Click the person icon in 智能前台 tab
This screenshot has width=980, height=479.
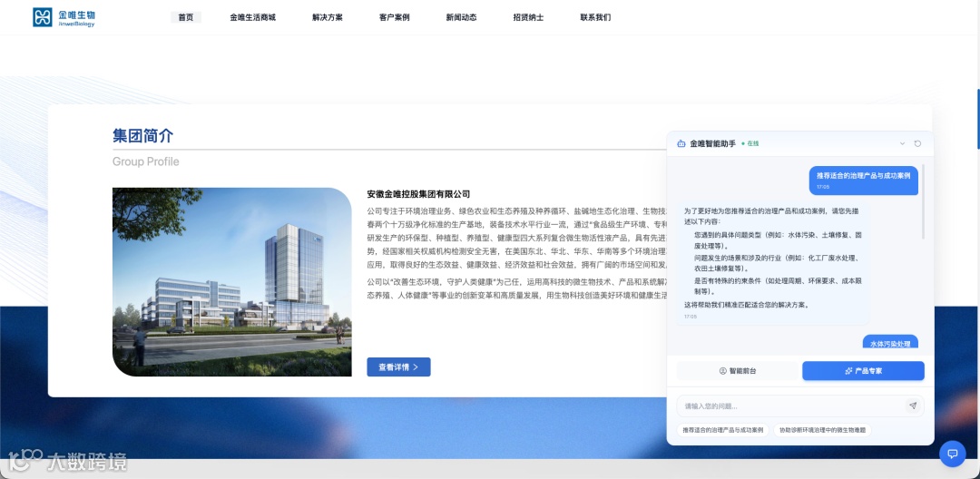[x=723, y=371]
